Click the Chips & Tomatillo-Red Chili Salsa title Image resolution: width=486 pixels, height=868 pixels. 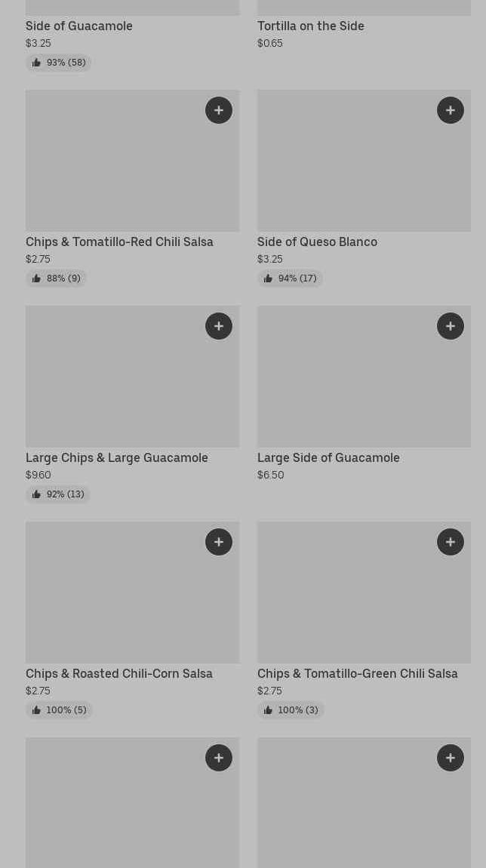point(119,242)
